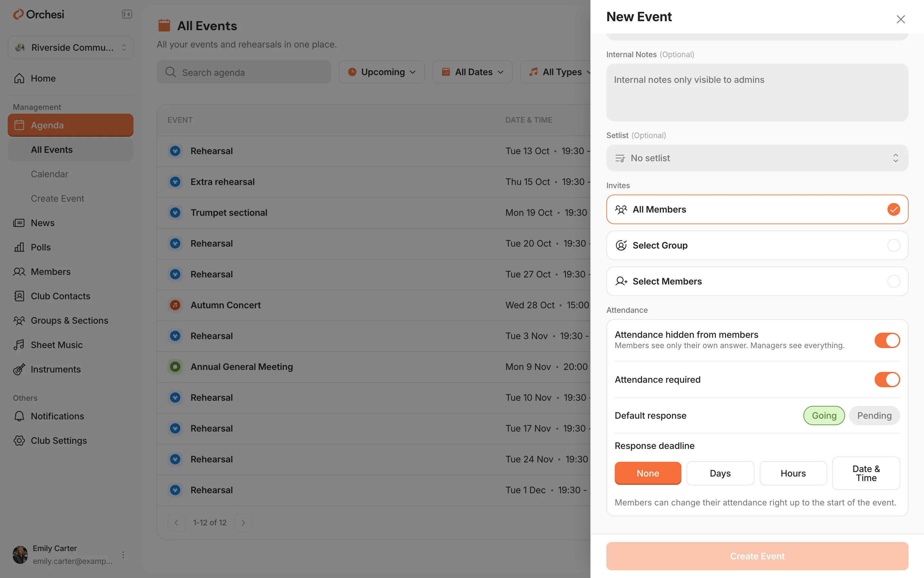Screen dimensions: 924x578
Task: Click the search magnifier icon
Action: pyautogui.click(x=170, y=72)
